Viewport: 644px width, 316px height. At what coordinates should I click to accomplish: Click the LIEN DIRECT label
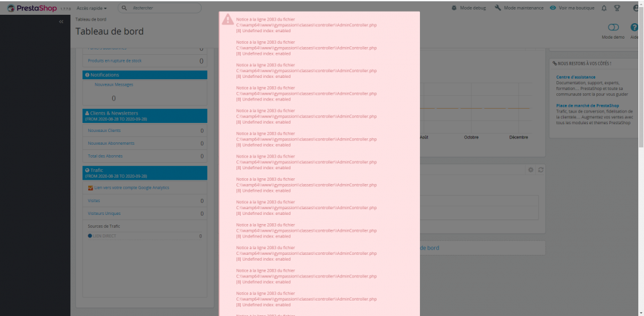pyautogui.click(x=105, y=236)
